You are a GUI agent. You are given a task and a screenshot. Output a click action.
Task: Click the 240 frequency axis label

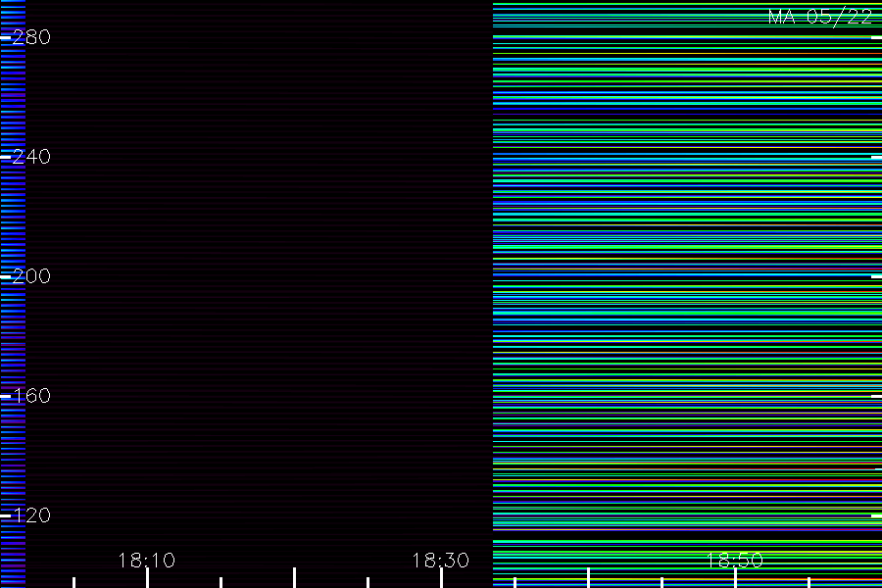(x=31, y=157)
